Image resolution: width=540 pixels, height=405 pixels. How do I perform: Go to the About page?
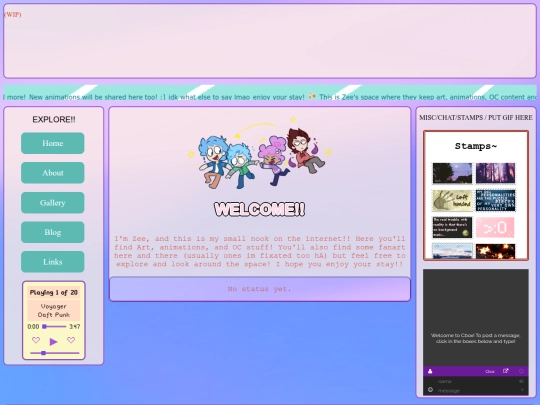click(x=53, y=173)
